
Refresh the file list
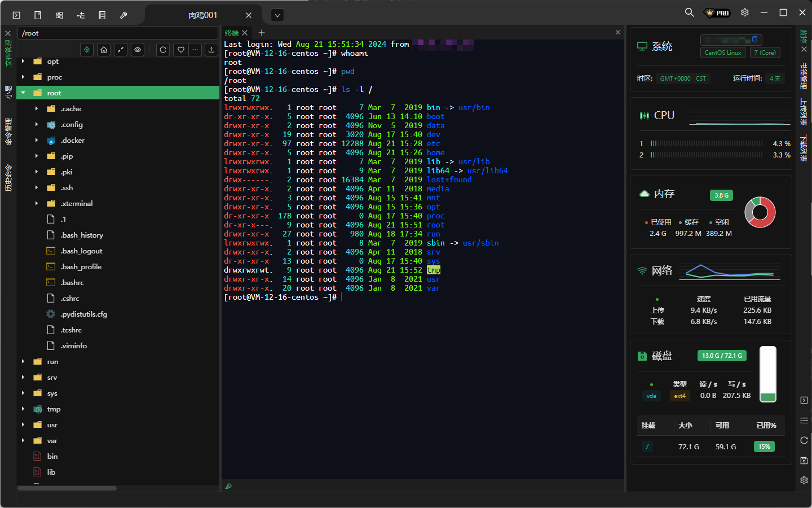coord(163,50)
